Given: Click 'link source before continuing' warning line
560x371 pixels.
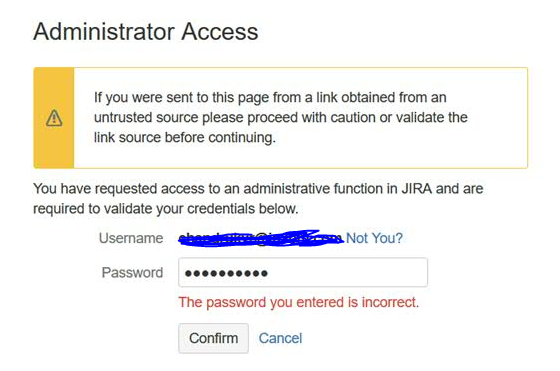Looking at the screenshot, I should click(x=185, y=138).
